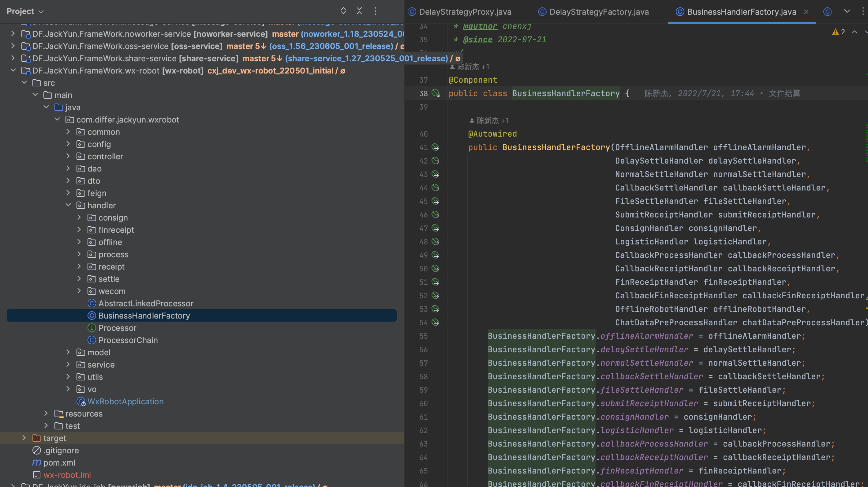Click the autowired gutter icon on line 41

point(435,147)
